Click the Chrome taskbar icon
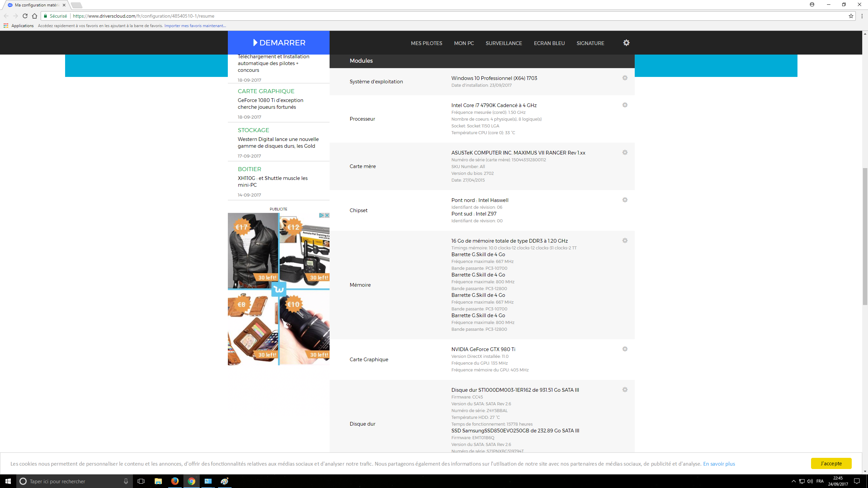The height and width of the screenshot is (488, 868). click(x=192, y=481)
